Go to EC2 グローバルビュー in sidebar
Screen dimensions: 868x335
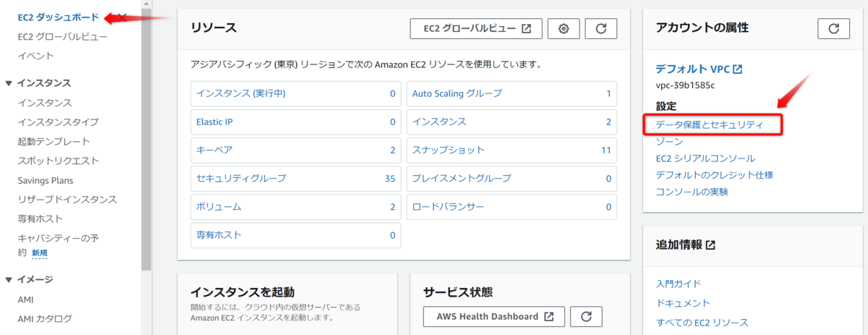click(63, 36)
